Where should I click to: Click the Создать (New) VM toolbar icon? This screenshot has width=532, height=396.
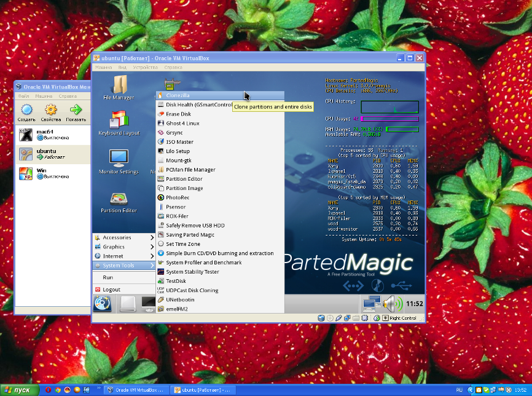pos(26,112)
